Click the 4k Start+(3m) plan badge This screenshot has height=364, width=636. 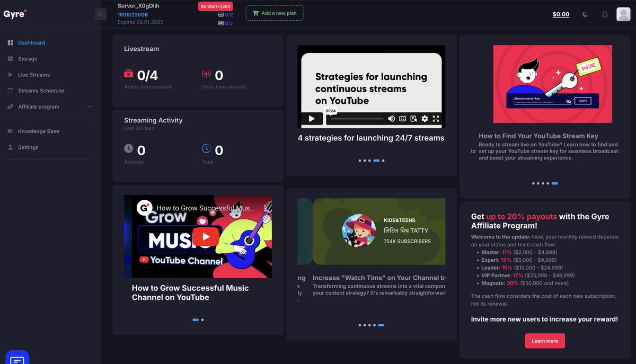216,6
